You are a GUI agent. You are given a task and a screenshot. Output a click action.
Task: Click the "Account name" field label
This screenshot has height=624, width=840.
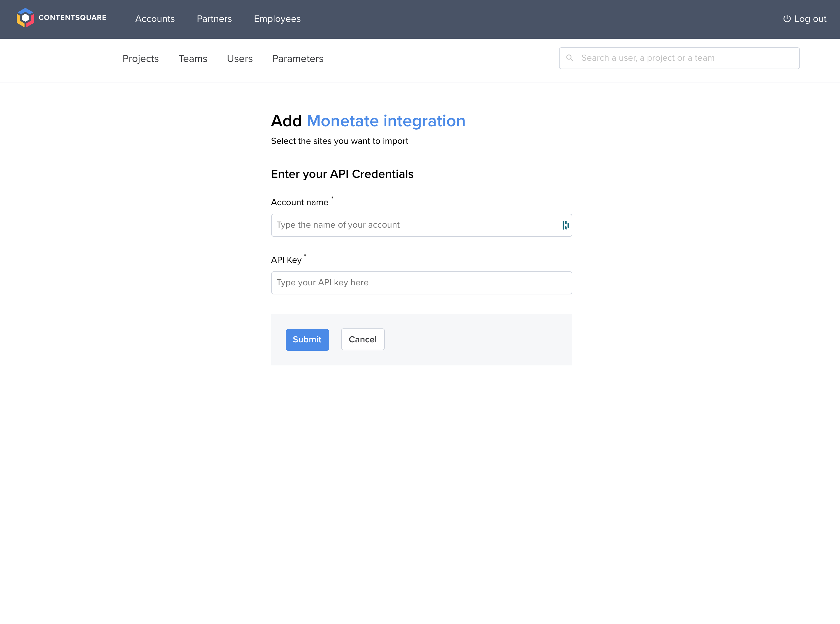click(300, 202)
